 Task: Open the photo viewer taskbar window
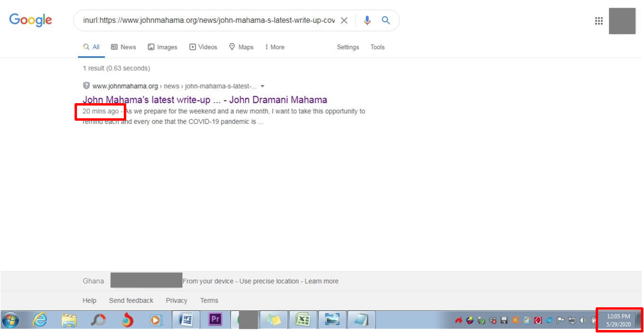pyautogui.click(x=332, y=320)
